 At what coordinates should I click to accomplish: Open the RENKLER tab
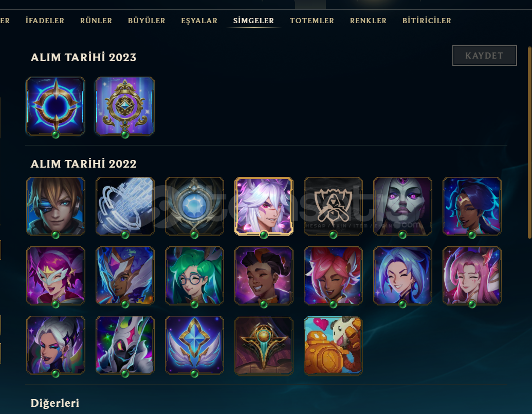click(368, 21)
